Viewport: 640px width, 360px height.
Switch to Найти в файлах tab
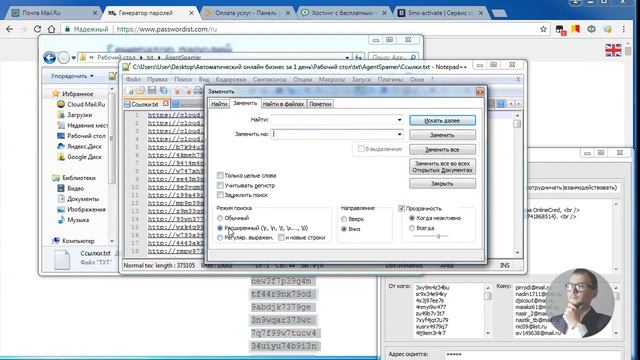283,104
